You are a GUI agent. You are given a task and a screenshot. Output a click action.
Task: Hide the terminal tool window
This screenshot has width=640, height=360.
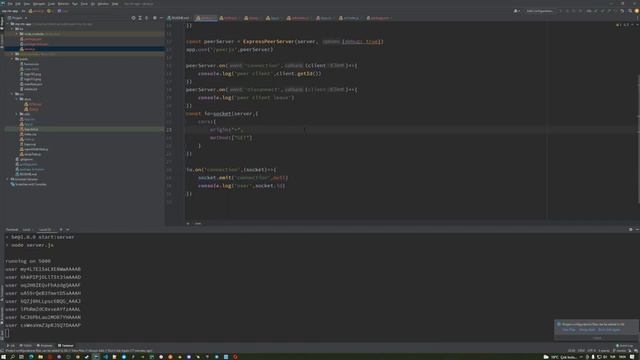(x=637, y=229)
